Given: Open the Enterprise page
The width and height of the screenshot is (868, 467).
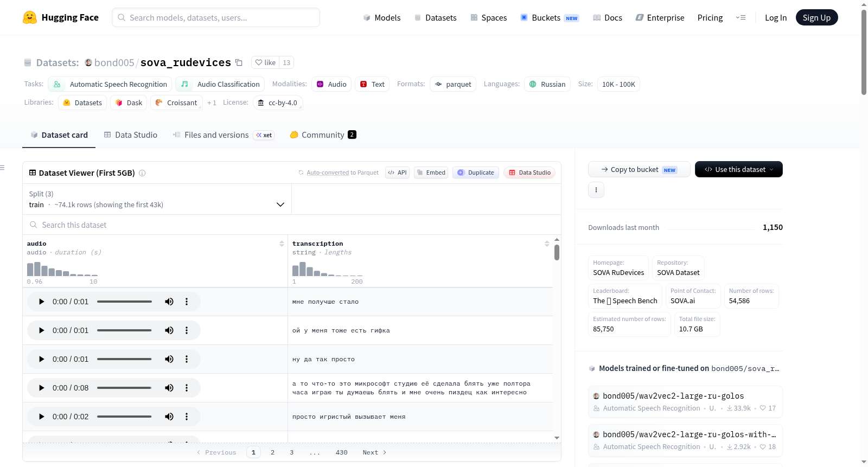Looking at the screenshot, I should [660, 18].
